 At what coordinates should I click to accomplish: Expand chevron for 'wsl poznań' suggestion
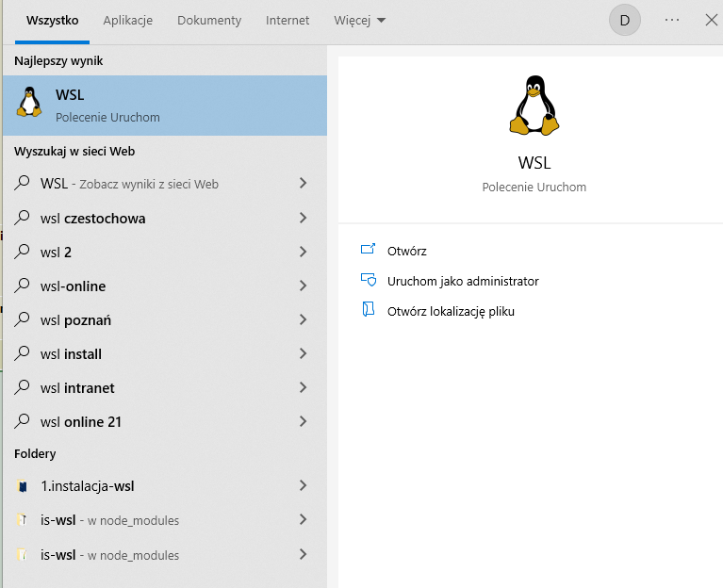click(303, 319)
